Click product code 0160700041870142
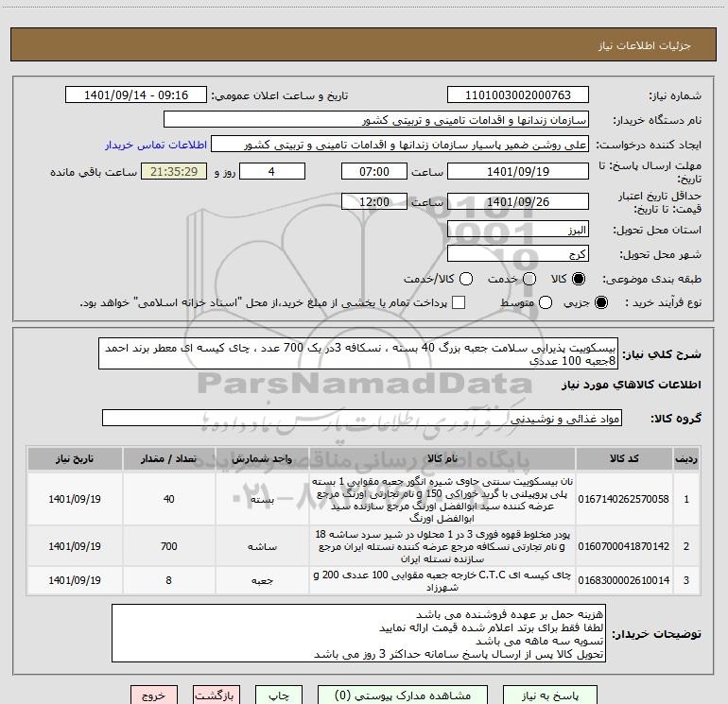 click(624, 546)
